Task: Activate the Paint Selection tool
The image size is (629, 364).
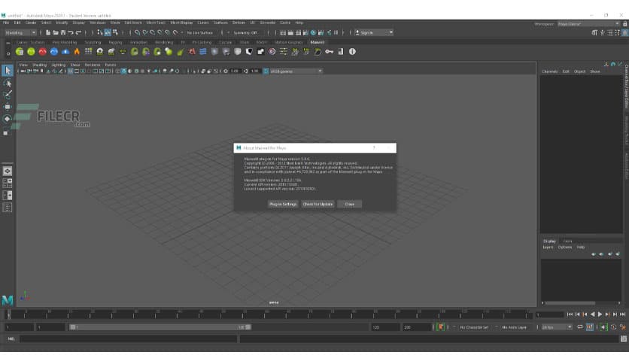Action: [8, 95]
